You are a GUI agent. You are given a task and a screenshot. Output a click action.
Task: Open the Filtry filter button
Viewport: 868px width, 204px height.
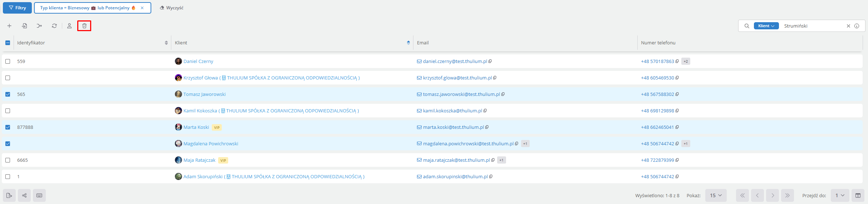point(17,8)
